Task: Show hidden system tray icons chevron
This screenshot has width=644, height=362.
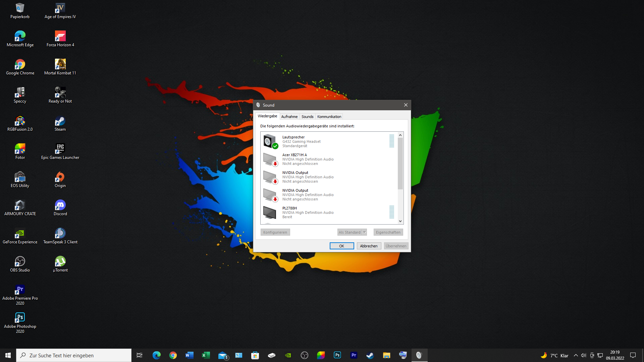Action: (x=576, y=355)
